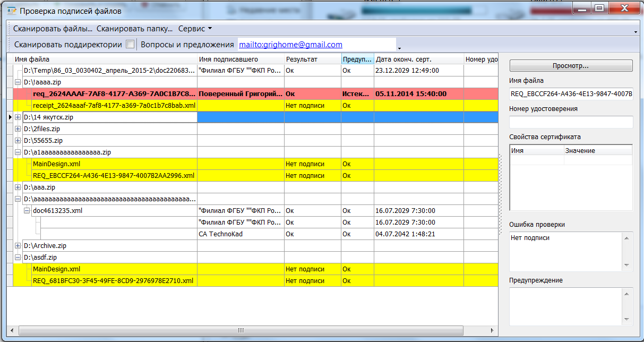Click the horizontal scrollbar thumb
Screen dimensions: 644x342
[240, 330]
